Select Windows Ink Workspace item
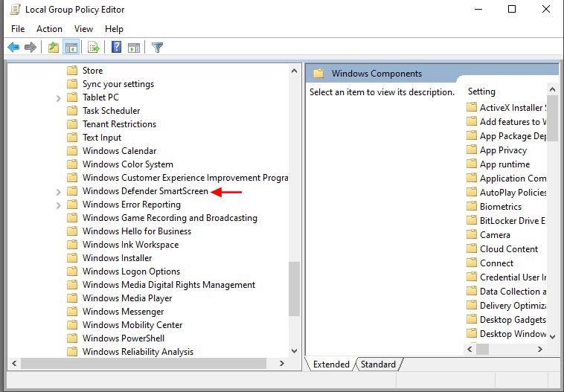The width and height of the screenshot is (564, 392). [x=130, y=245]
